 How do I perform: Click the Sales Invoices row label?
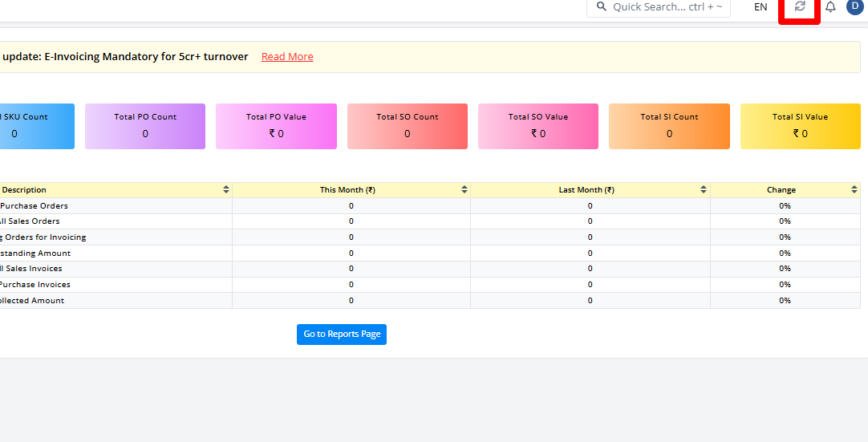tap(31, 269)
